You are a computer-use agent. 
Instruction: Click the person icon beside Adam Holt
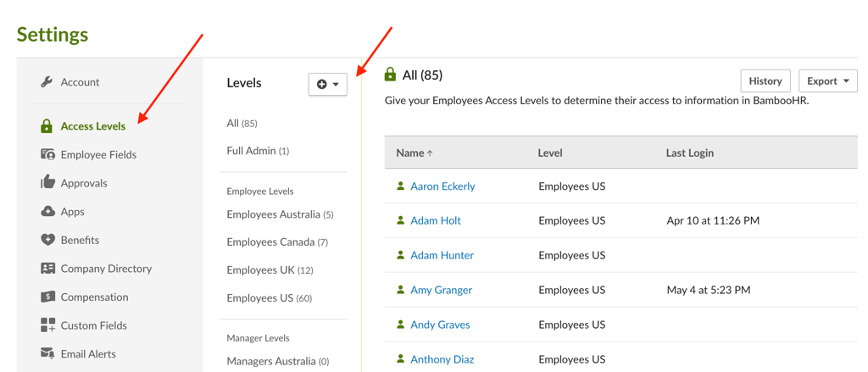point(401,220)
